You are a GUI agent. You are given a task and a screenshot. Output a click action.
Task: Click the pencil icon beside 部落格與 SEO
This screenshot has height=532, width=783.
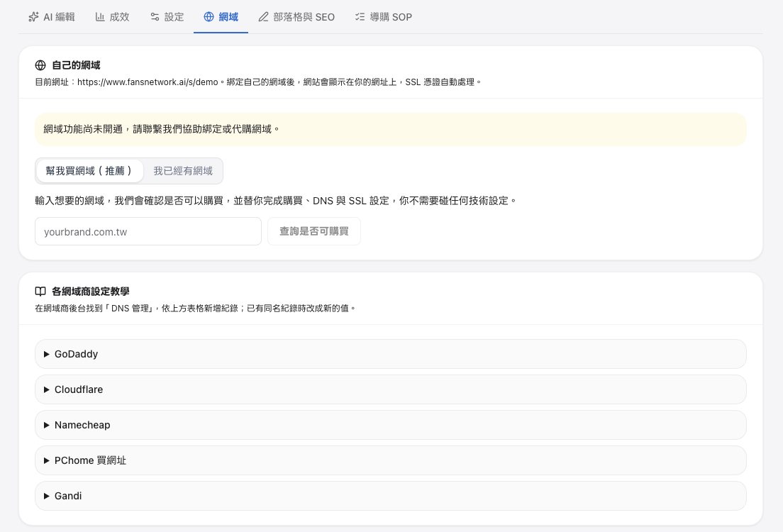[x=263, y=17]
